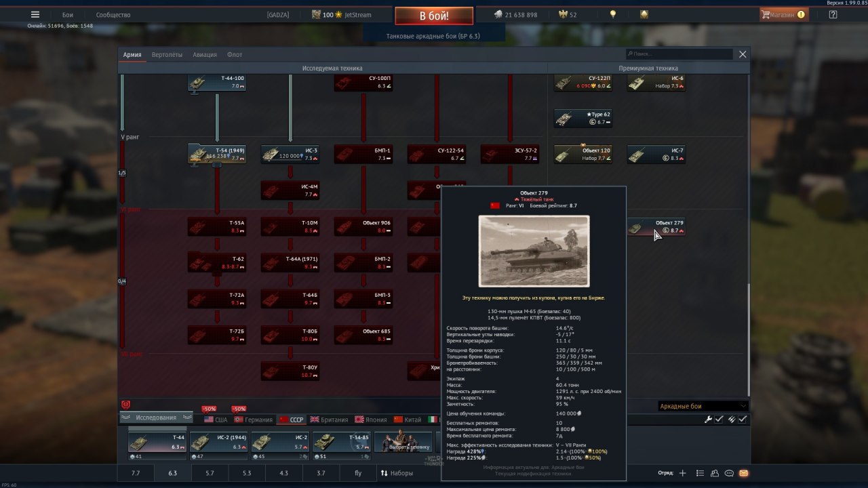
Task: Open the Наборы presets menu
Action: (397, 473)
